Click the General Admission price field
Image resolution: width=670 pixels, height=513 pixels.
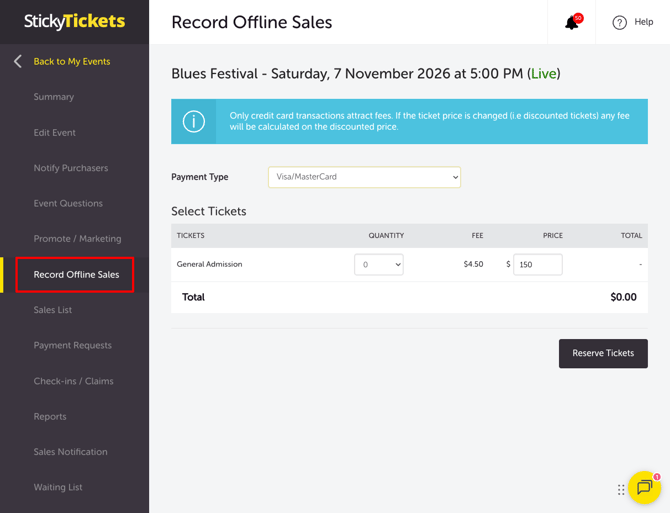tap(538, 264)
